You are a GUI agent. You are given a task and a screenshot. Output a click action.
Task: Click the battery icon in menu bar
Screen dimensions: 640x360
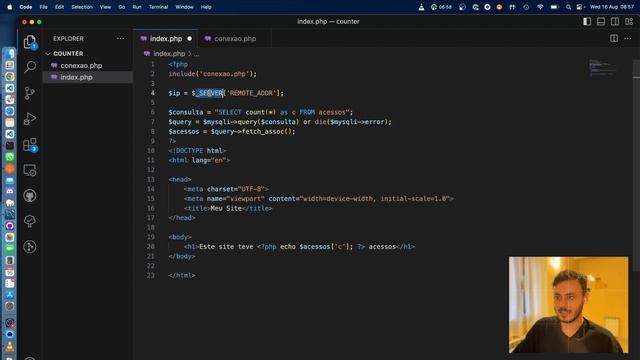tap(554, 7)
